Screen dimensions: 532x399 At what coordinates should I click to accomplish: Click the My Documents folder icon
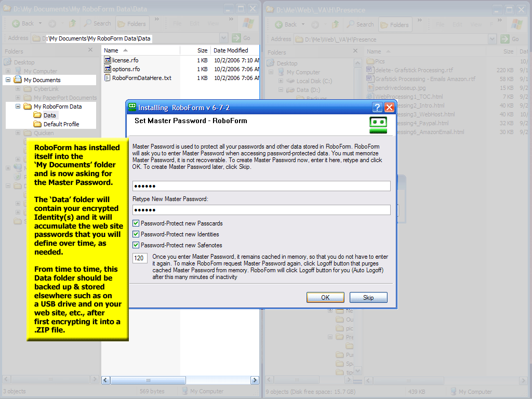pyautogui.click(x=18, y=80)
